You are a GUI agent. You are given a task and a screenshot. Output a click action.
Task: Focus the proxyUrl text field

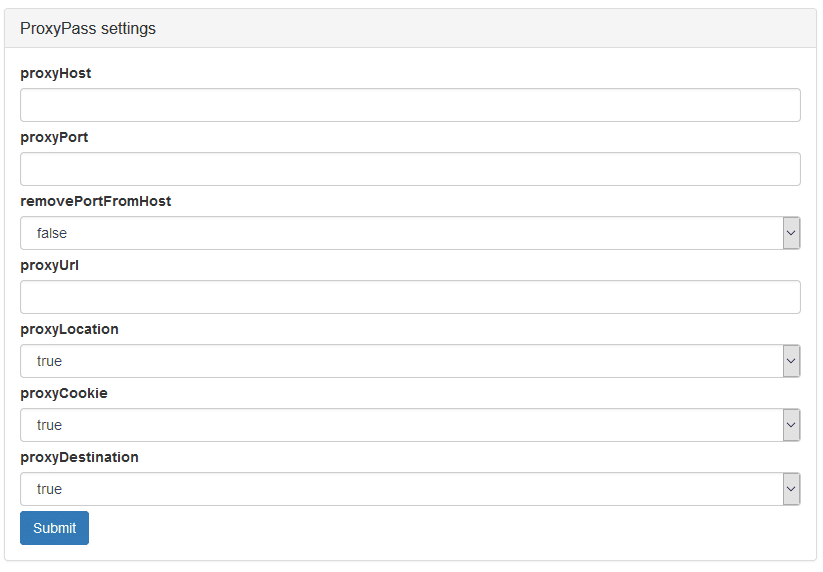pos(410,297)
